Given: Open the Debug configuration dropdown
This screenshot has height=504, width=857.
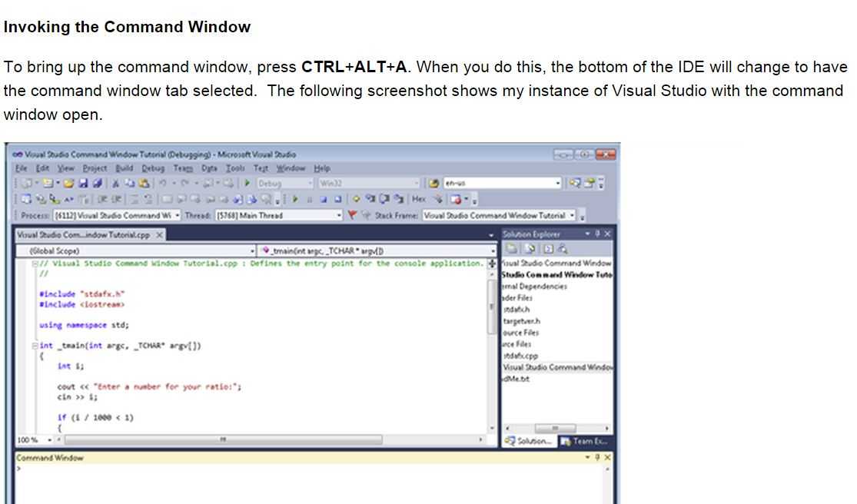Looking at the screenshot, I should tap(311, 184).
